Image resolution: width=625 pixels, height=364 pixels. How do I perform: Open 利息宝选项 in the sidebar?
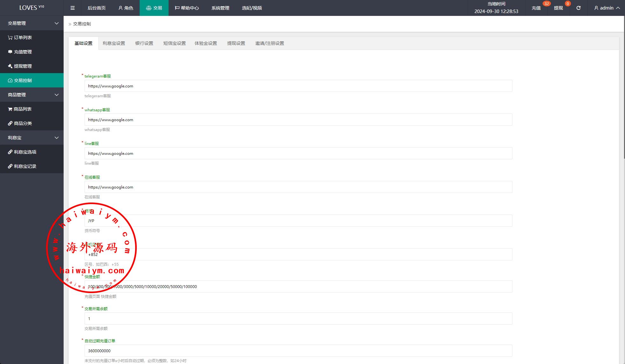click(x=24, y=152)
